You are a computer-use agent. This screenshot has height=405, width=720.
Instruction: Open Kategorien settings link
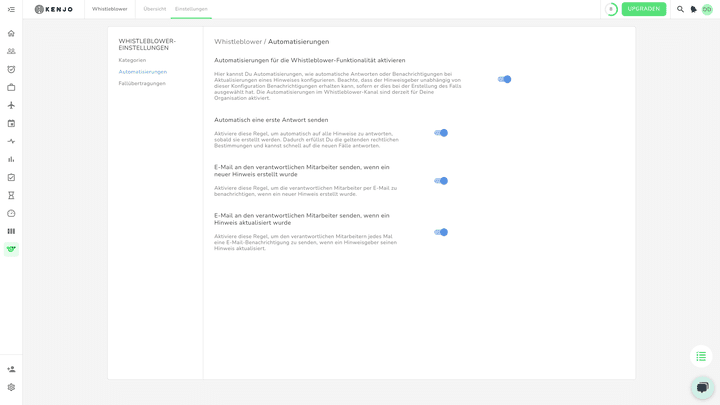[132, 60]
